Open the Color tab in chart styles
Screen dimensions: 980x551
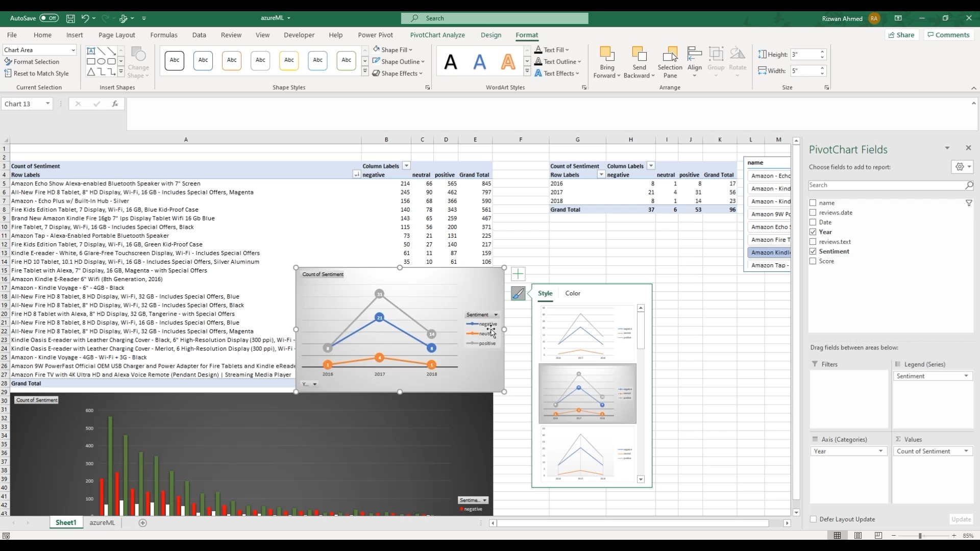tap(573, 293)
